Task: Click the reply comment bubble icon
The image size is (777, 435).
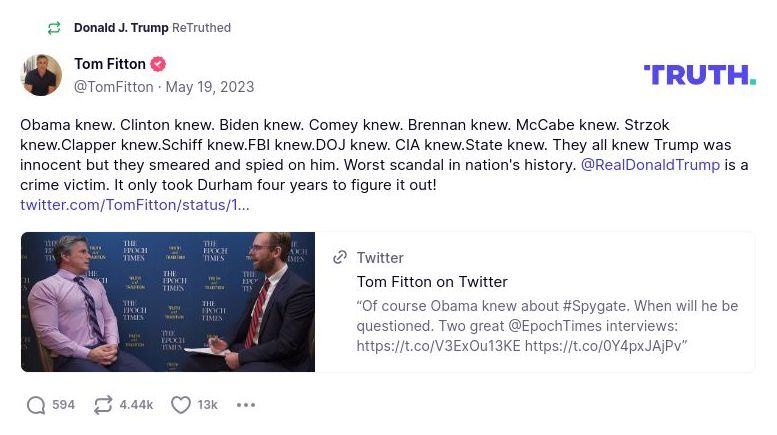Action: click(x=36, y=405)
